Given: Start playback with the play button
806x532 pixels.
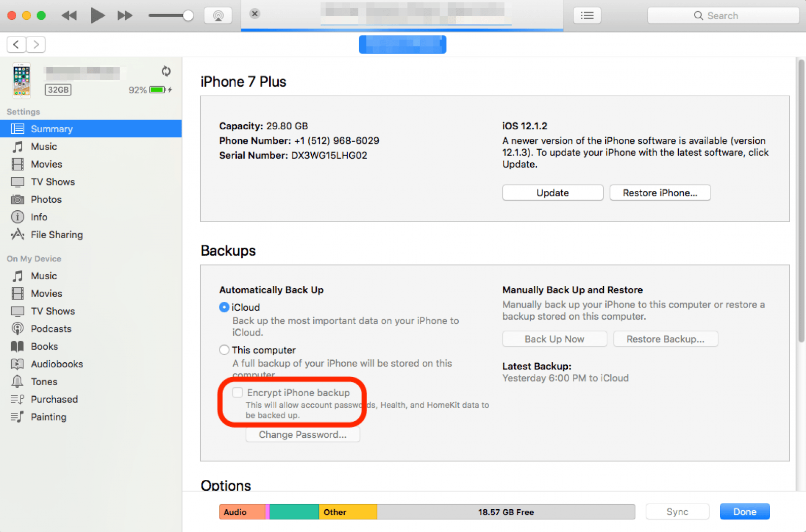Looking at the screenshot, I should pos(97,16).
